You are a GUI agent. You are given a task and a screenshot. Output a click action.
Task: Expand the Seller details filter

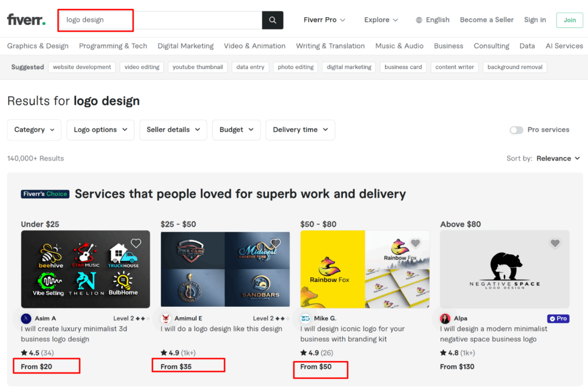(173, 130)
